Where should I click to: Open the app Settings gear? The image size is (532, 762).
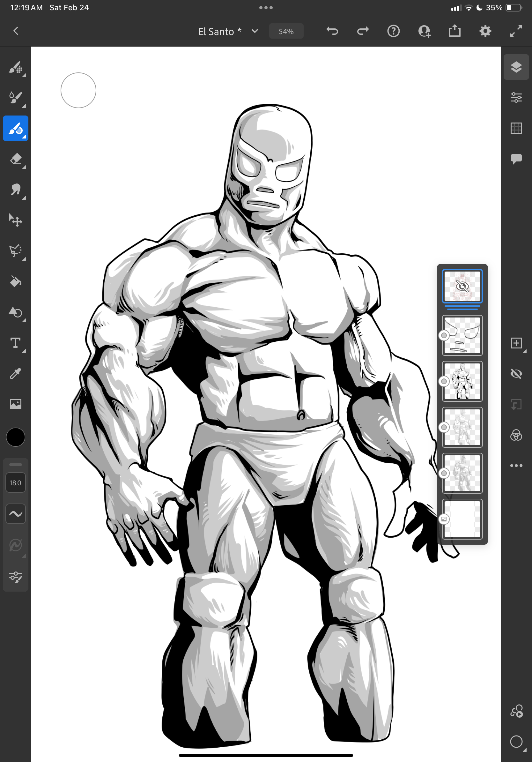click(485, 31)
